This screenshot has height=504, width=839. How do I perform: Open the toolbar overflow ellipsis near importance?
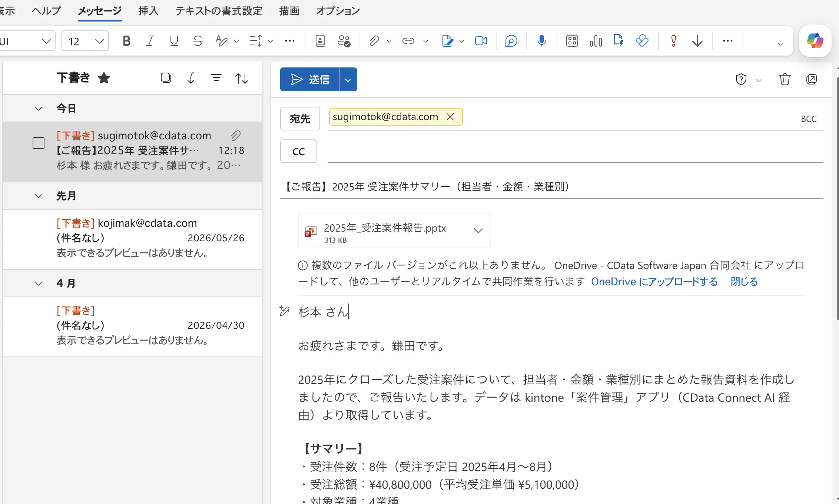728,41
